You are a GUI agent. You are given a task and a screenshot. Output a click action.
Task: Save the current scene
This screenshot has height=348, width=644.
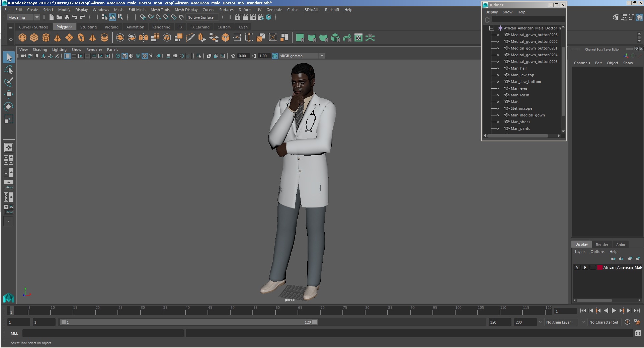tap(67, 17)
